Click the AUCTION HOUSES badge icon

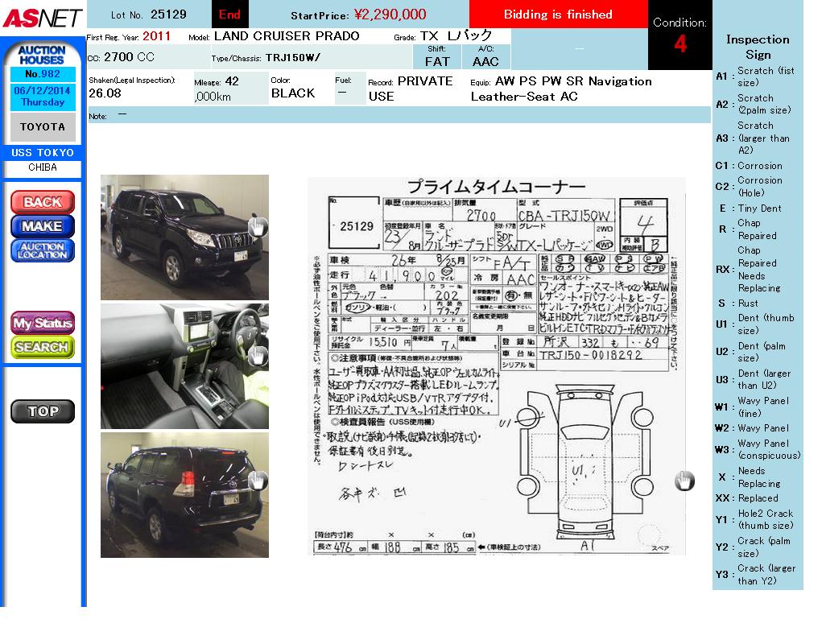point(42,55)
